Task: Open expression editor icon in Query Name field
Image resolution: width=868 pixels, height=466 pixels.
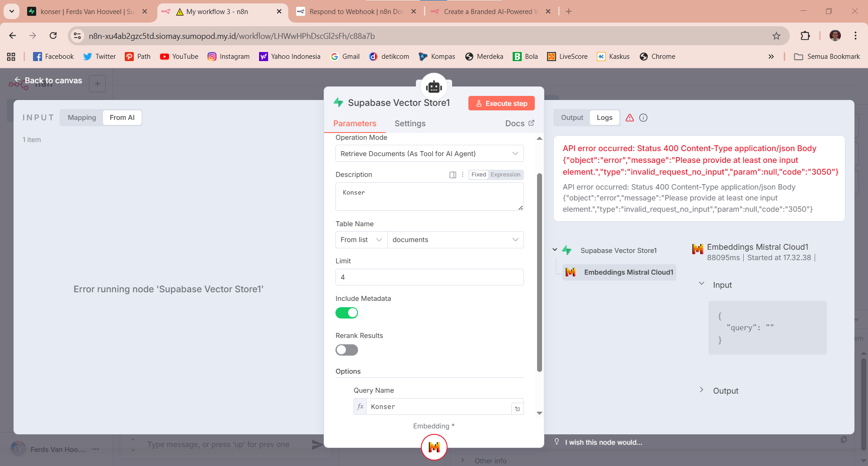Action: (x=518, y=409)
